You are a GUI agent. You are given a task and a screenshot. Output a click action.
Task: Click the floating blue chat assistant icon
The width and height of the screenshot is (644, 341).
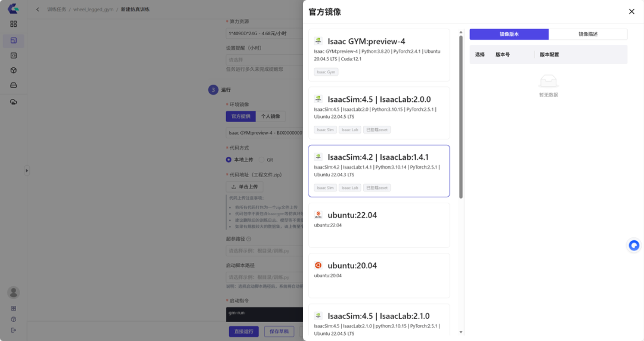[634, 245]
